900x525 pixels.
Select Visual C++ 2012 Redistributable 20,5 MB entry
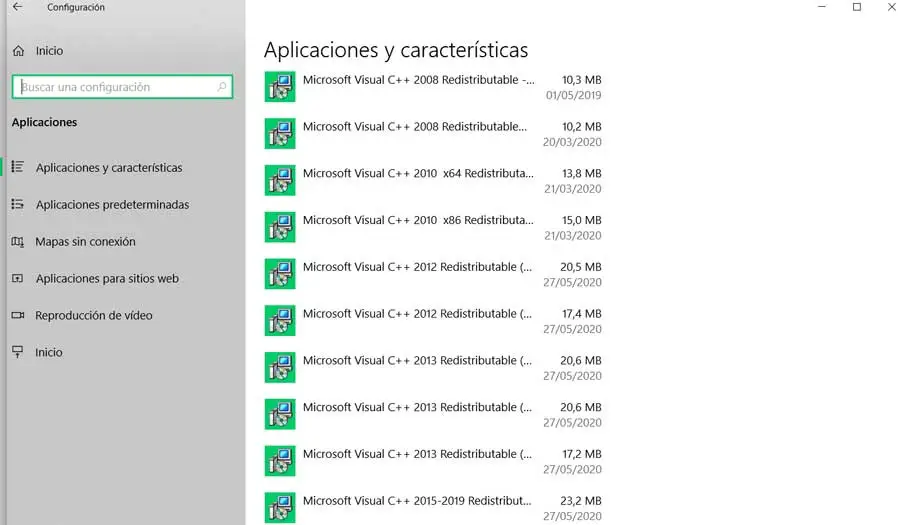(433, 274)
